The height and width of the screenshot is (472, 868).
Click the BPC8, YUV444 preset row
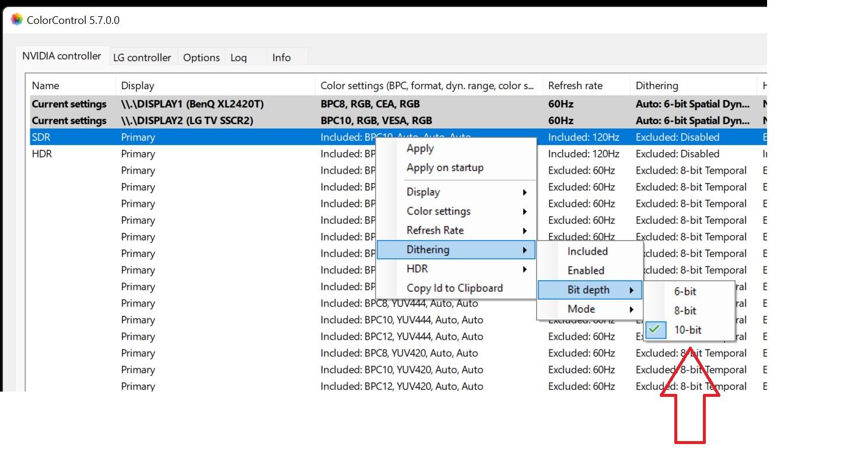[398, 303]
